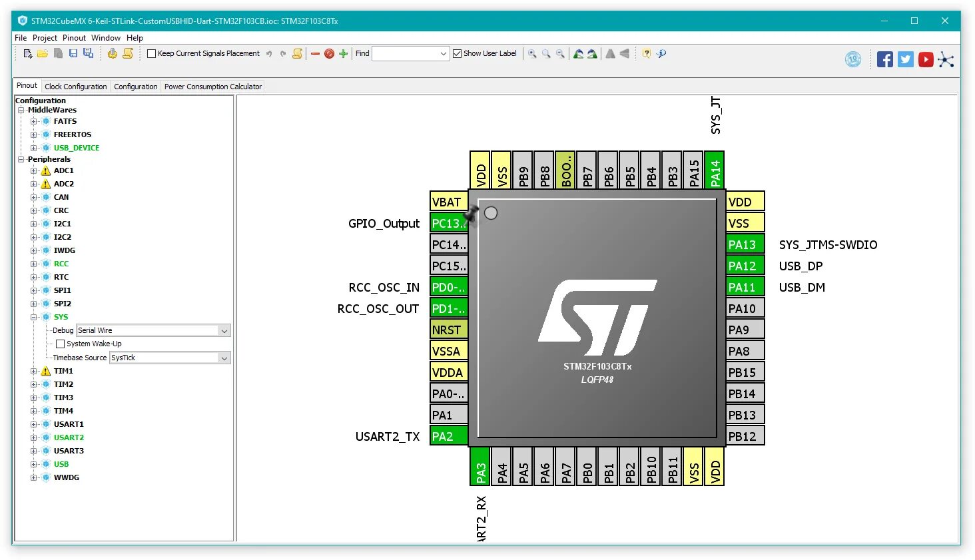Click the PC13 GPIO_Output pin
The image size is (975, 560).
(x=449, y=223)
